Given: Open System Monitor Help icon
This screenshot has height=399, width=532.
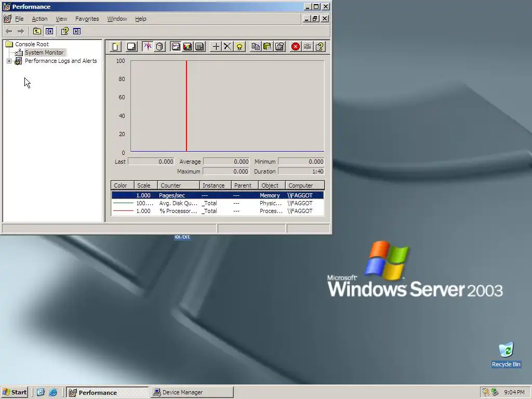Looking at the screenshot, I should [320, 46].
